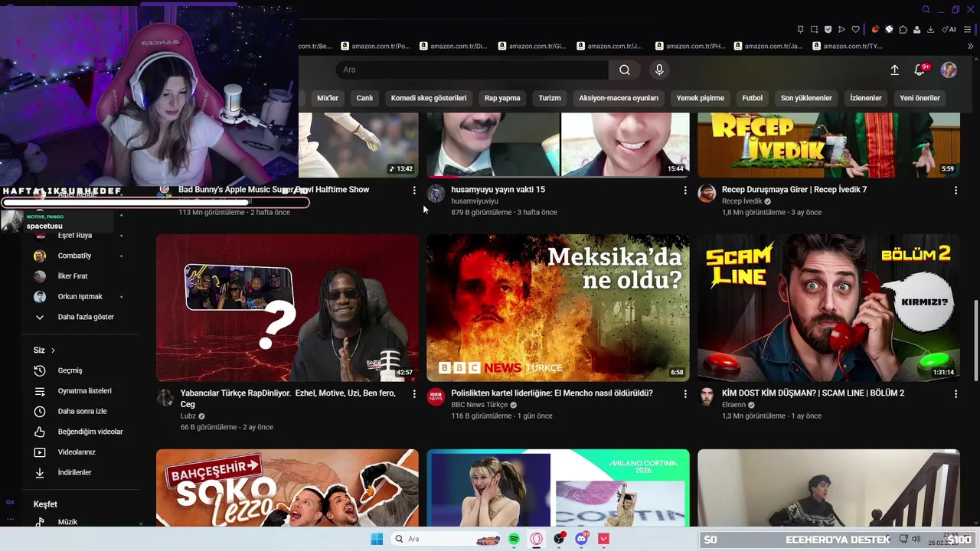Select the İzlenenler filter chip
Viewport: 980px width, 551px height.
click(x=866, y=98)
